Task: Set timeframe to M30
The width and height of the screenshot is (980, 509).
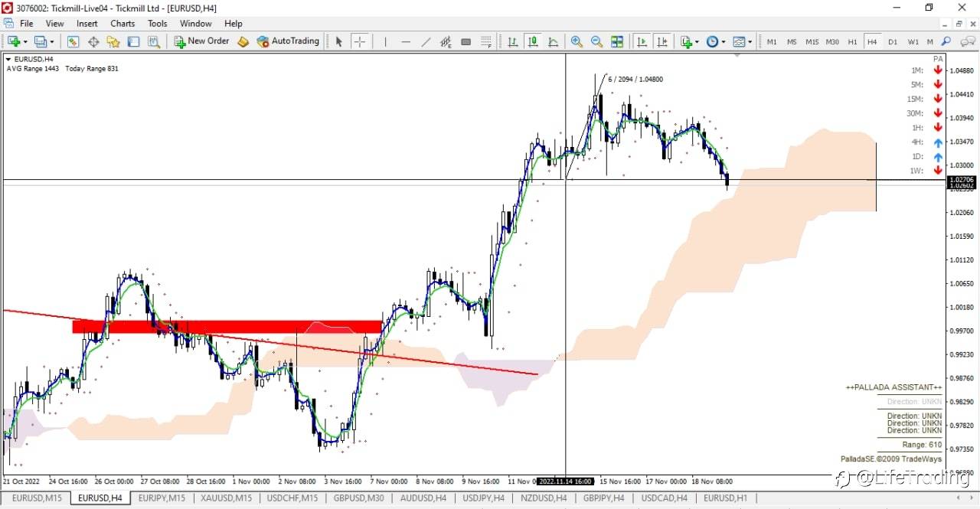Action: point(832,42)
